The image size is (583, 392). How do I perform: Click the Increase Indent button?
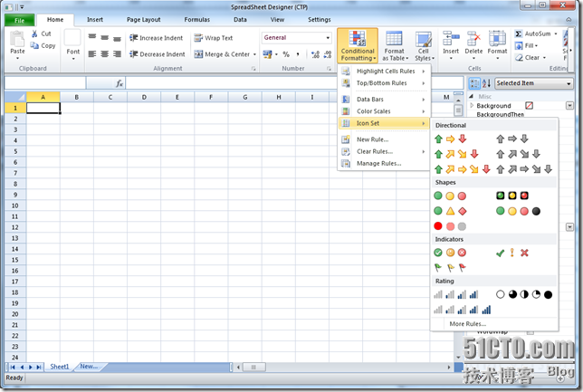[156, 38]
